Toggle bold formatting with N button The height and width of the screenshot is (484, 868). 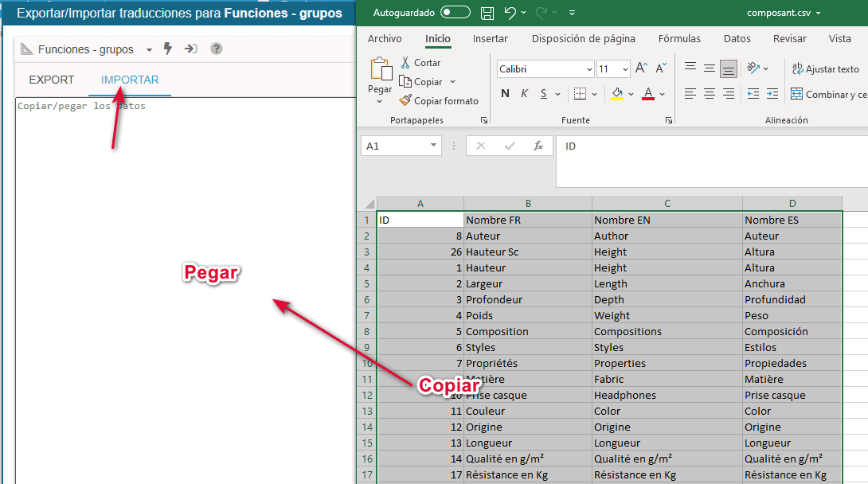point(505,94)
